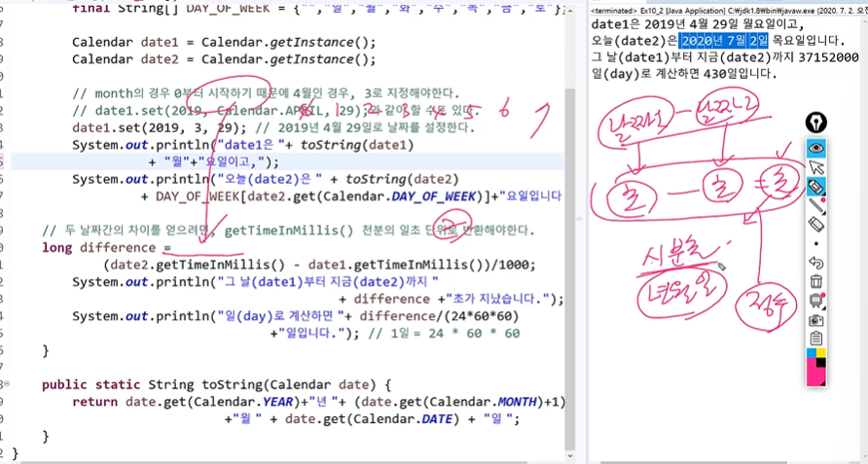Select the cursor arrow tool
Viewport: 868px width, 464px height.
coord(816,167)
